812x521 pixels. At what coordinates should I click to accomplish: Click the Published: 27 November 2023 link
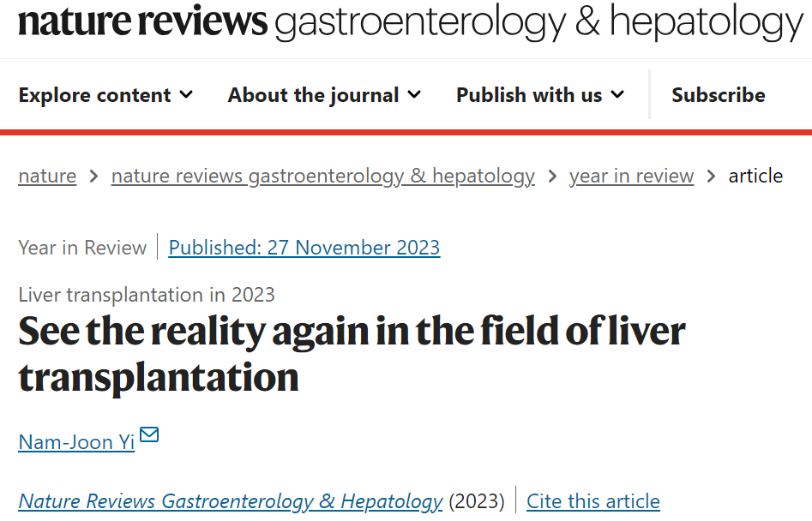tap(304, 248)
